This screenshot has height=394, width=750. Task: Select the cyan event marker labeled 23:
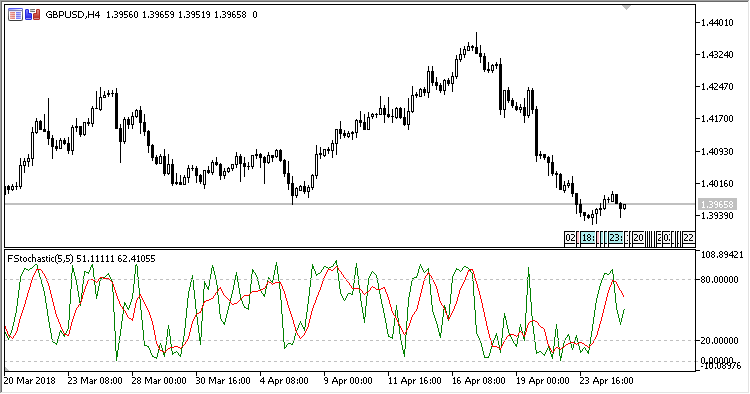click(x=616, y=238)
